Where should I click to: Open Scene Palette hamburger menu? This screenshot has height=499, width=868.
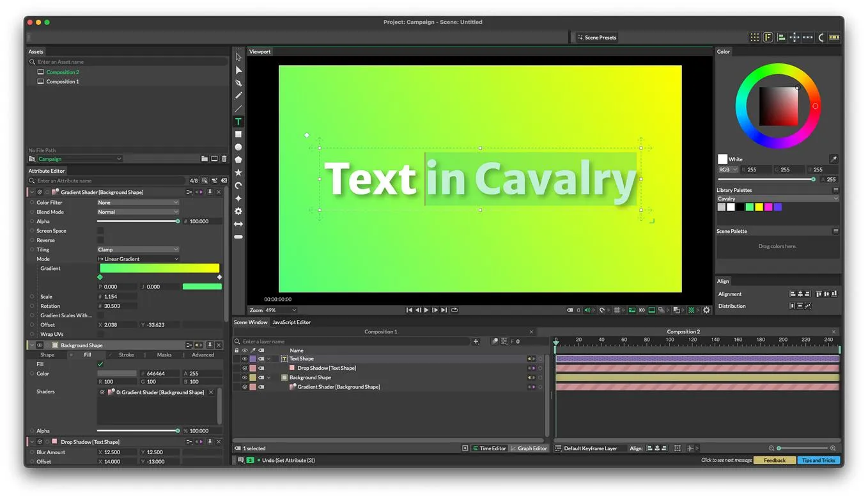coord(835,231)
